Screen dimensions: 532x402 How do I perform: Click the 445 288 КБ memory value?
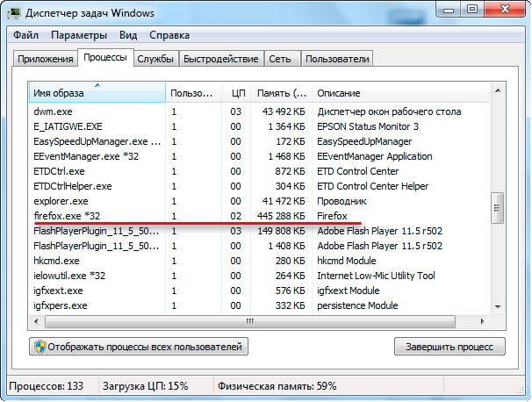[281, 216]
